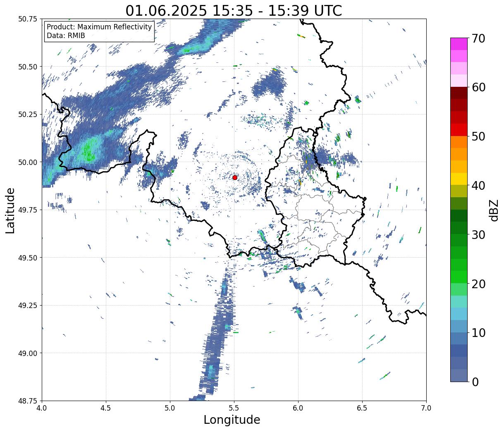Viewport: 504px width, 430px height.
Task: Click the yellow swatch just above 40
Action: coord(459,179)
